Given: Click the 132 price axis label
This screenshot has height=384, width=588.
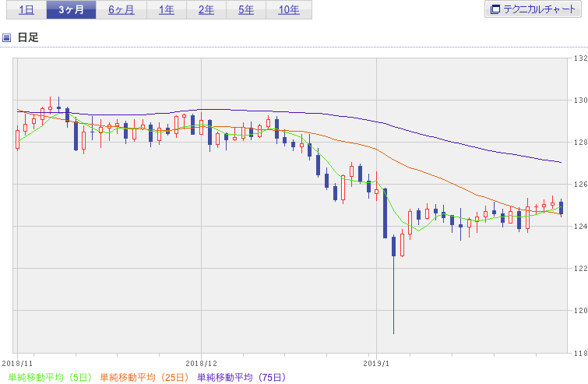Looking at the screenshot, I should [580, 58].
